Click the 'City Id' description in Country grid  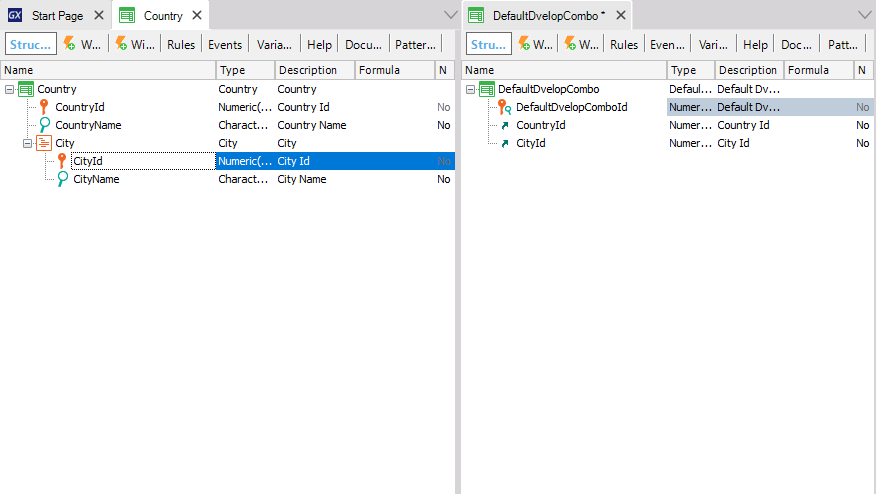point(293,161)
